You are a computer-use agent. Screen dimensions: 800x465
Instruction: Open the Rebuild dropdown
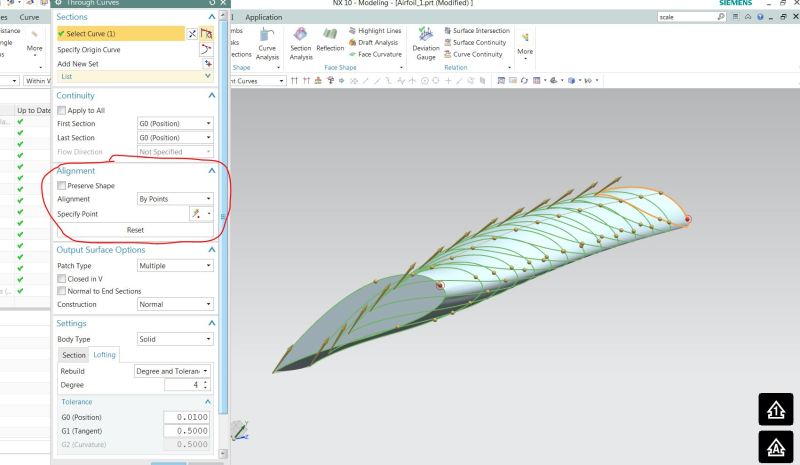click(172, 371)
